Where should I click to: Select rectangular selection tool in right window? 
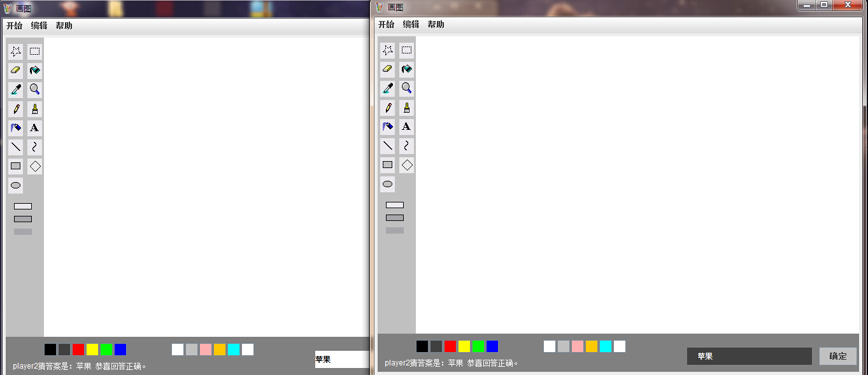point(406,50)
